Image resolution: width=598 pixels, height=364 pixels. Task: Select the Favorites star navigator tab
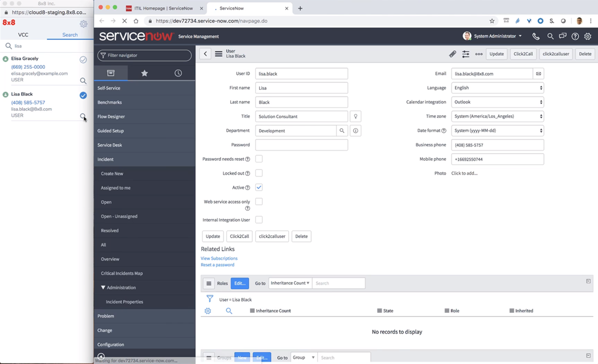tap(144, 73)
